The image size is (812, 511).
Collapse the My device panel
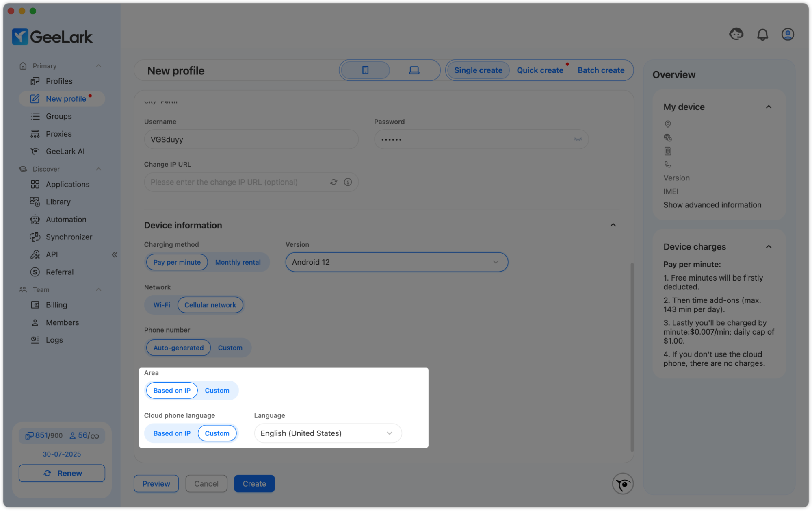(x=769, y=107)
